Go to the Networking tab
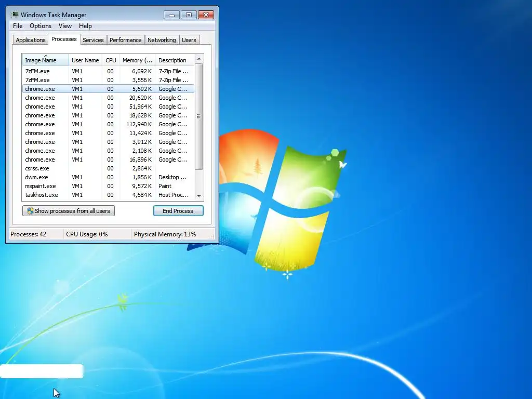 tap(162, 40)
